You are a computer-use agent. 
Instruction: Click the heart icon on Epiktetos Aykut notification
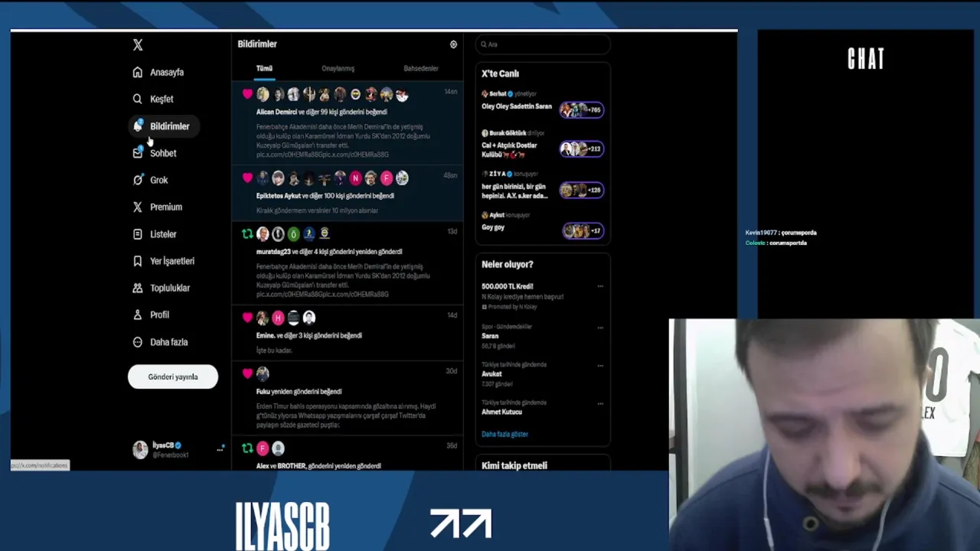[x=247, y=178]
